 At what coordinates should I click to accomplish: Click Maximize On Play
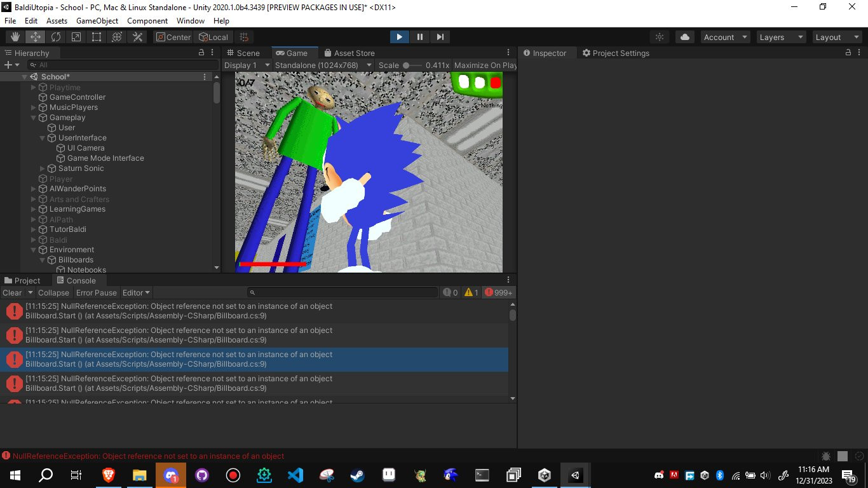pyautogui.click(x=485, y=65)
